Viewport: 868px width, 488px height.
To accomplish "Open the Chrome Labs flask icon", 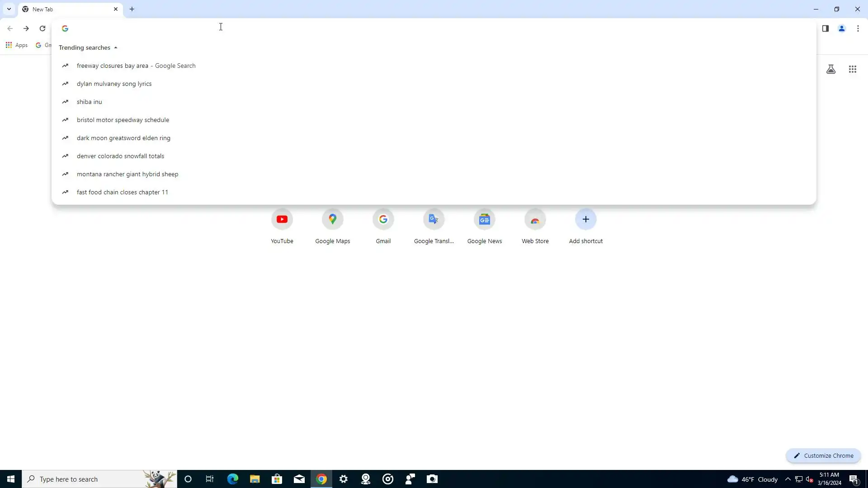I will coord(831,69).
